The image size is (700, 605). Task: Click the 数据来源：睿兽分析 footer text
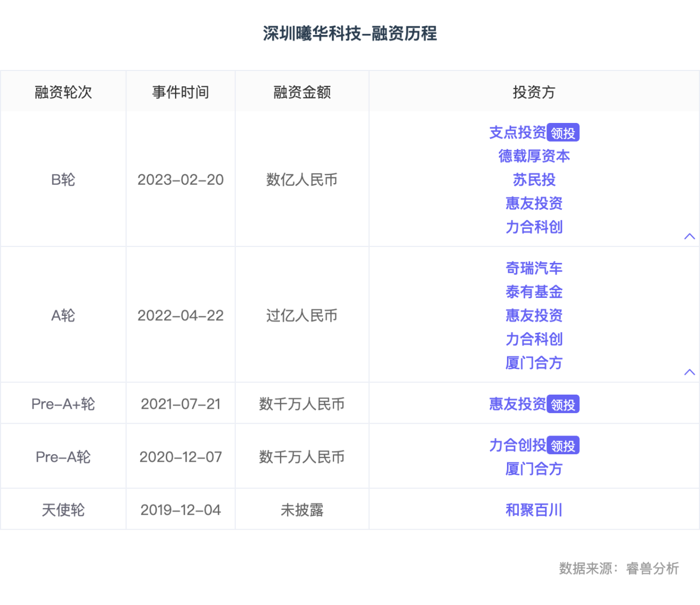(619, 568)
